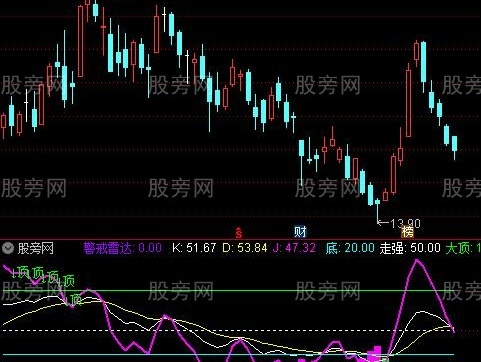The width and height of the screenshot is (481, 362).
Task: Expand the indicator dropdown chevron beside 股旁网
Action: coord(8,248)
